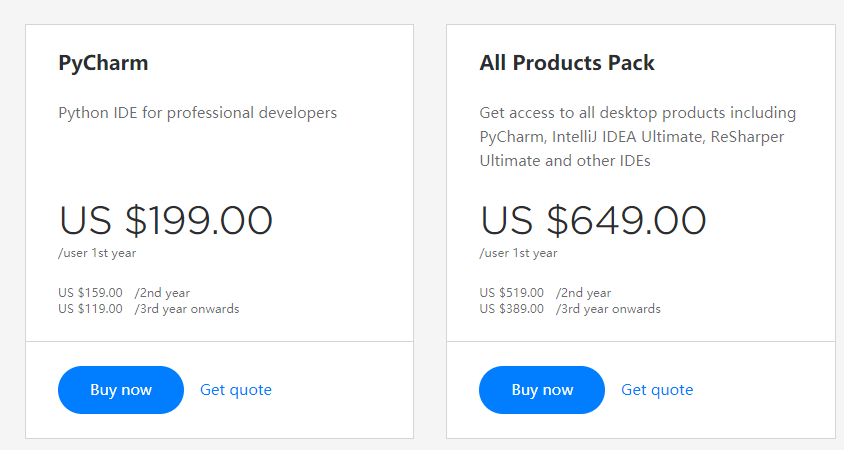Select the US $389.00 third-year price
Screen dimensions: 844x450
tap(512, 309)
